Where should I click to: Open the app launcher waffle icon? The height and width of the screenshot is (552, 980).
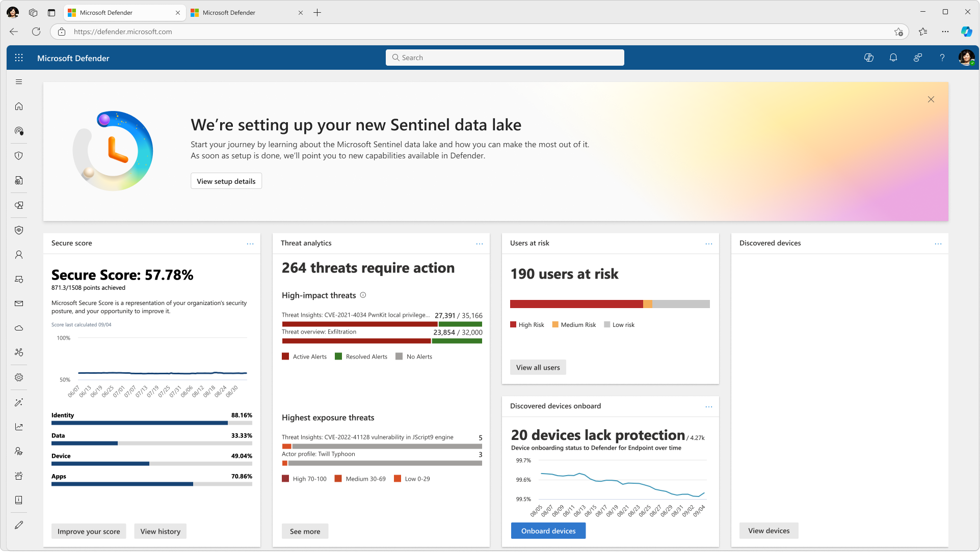point(19,58)
